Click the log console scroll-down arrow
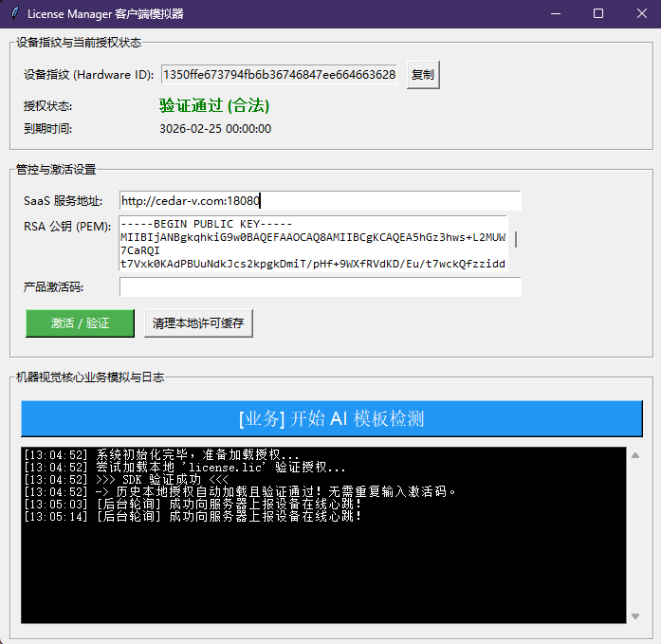This screenshot has width=661, height=644. (634, 616)
